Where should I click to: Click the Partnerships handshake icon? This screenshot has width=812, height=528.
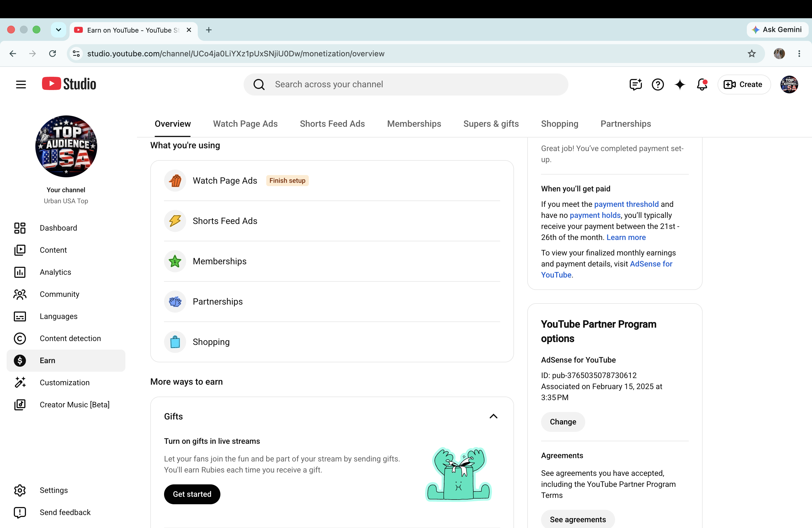click(175, 302)
